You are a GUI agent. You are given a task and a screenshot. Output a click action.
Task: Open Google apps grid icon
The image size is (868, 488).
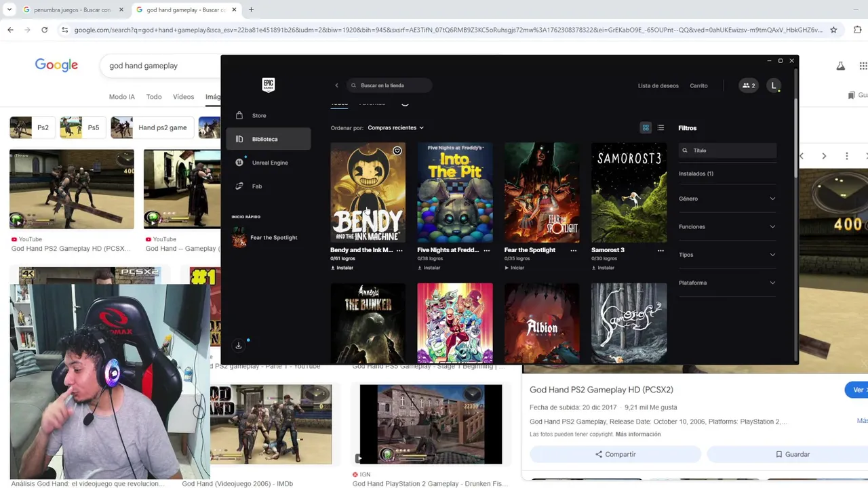tap(863, 66)
